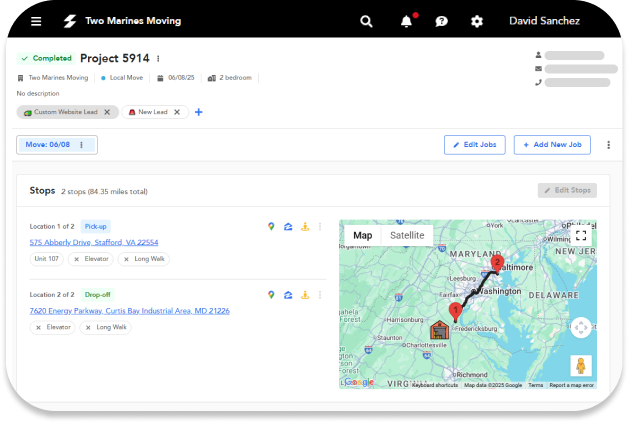
Task: Toggle Elevator chip for Location 1
Action: coord(91,259)
